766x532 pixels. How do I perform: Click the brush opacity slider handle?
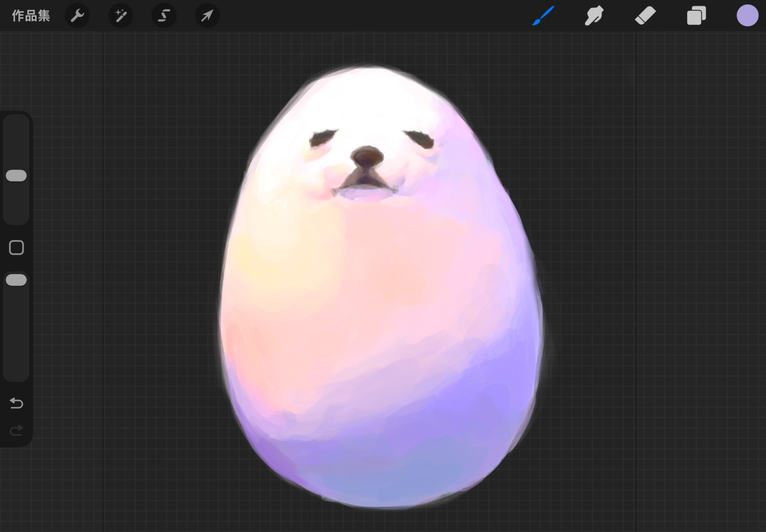(16, 280)
